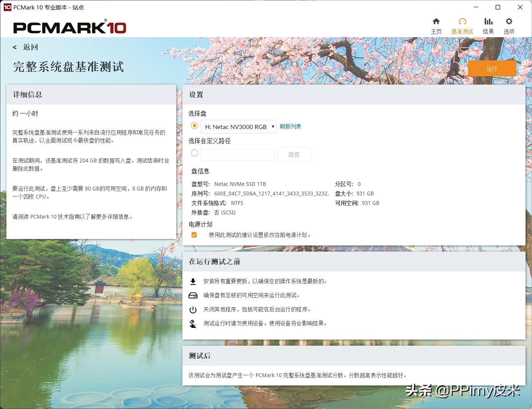Select the H: Netac NV3000 RGB drive radio
Image resolution: width=532 pixels, height=409 pixels.
tap(194, 126)
